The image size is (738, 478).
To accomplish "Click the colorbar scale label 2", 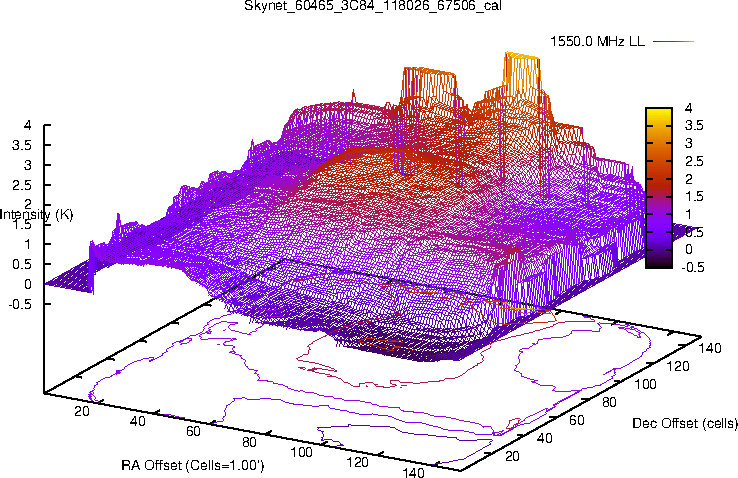I will (689, 179).
